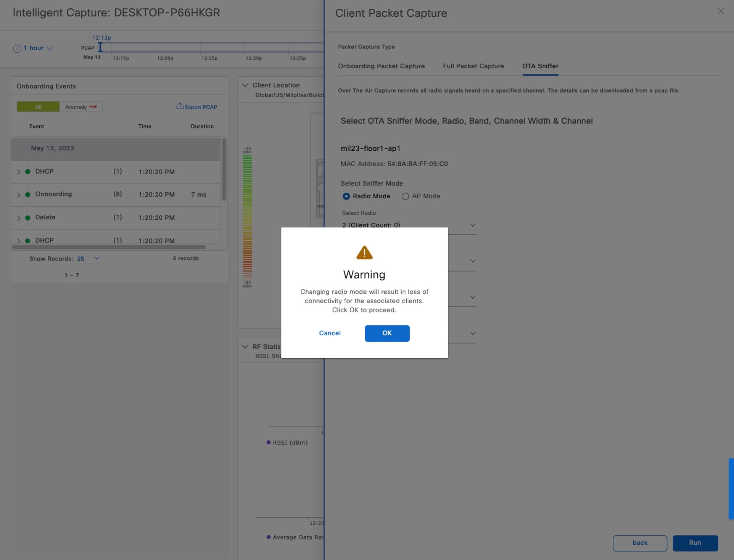Click the clock icon beside 1 hour
Image resolution: width=734 pixels, height=560 pixels.
coord(17,48)
